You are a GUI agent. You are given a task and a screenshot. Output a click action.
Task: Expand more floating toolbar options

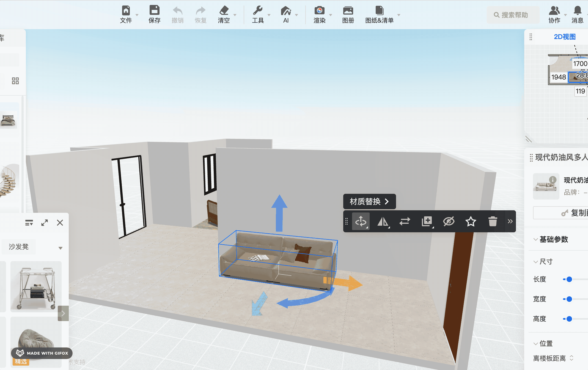point(510,221)
